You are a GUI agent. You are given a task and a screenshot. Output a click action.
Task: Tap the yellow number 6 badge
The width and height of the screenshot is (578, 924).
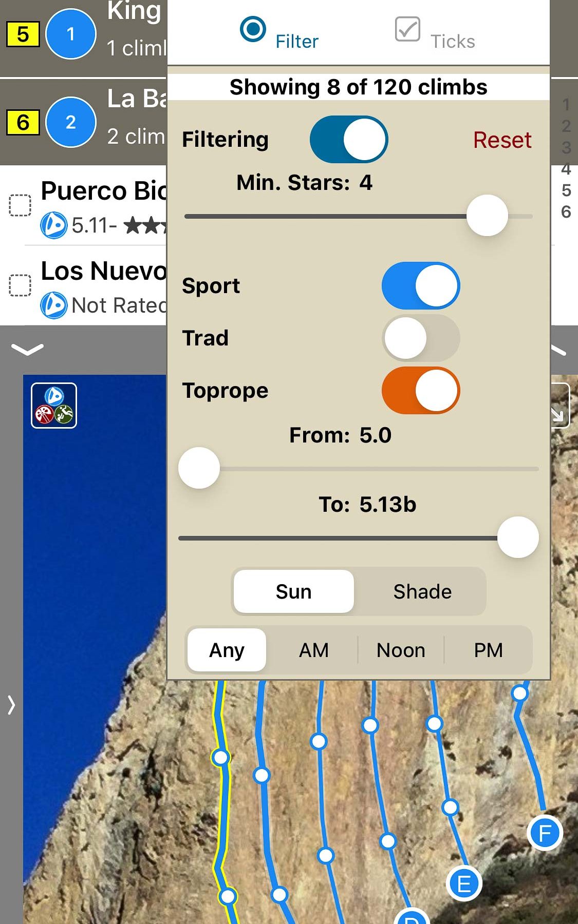click(23, 123)
